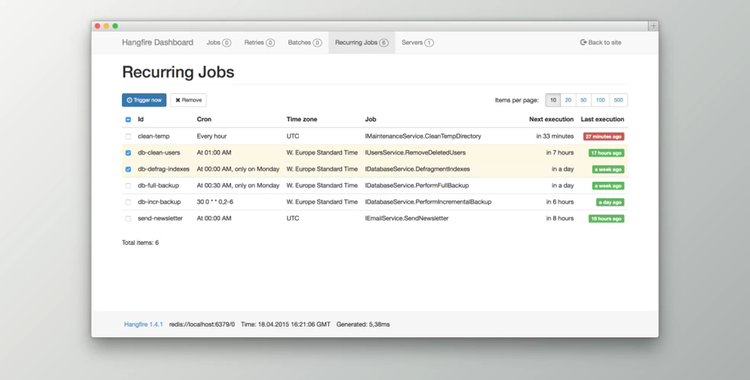Click the Next execution column header
The height and width of the screenshot is (380, 750).
551,119
